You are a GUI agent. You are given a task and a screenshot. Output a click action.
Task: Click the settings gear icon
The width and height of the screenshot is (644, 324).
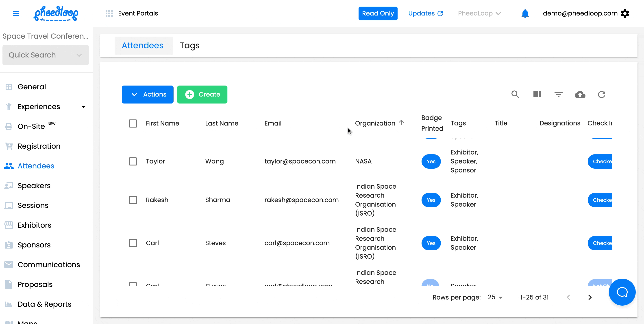tap(625, 13)
